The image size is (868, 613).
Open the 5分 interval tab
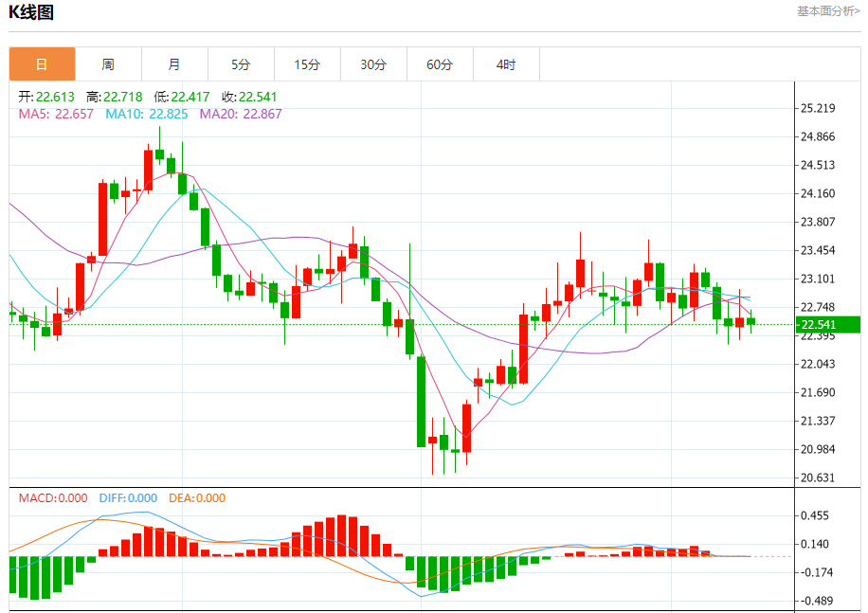pyautogui.click(x=241, y=64)
